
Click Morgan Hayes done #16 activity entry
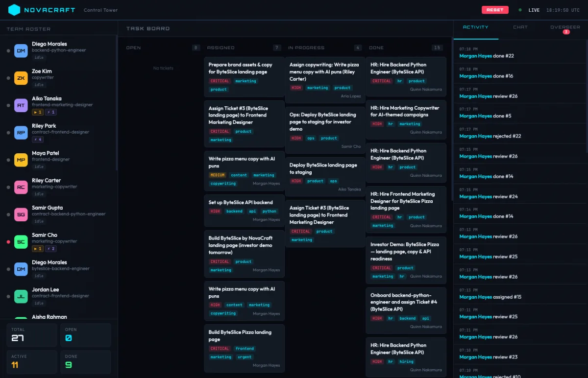[520, 73]
